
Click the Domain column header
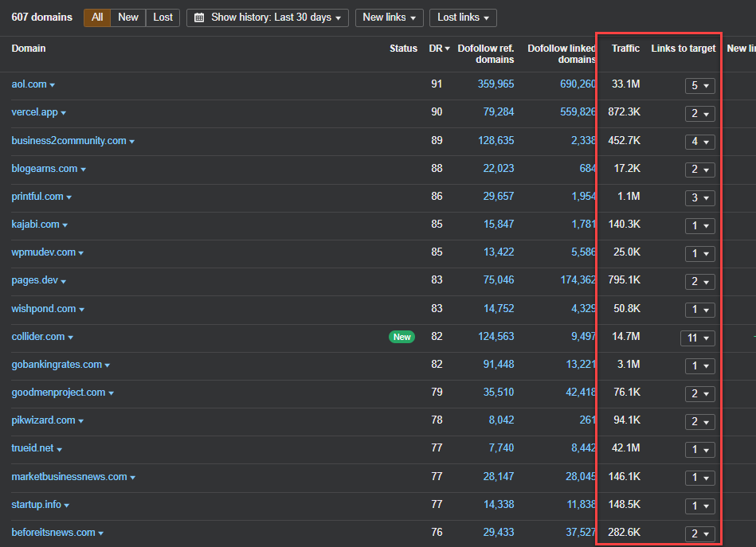(x=29, y=49)
